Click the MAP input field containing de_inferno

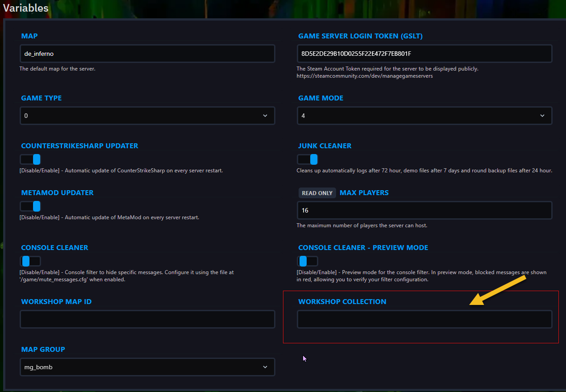pyautogui.click(x=147, y=54)
